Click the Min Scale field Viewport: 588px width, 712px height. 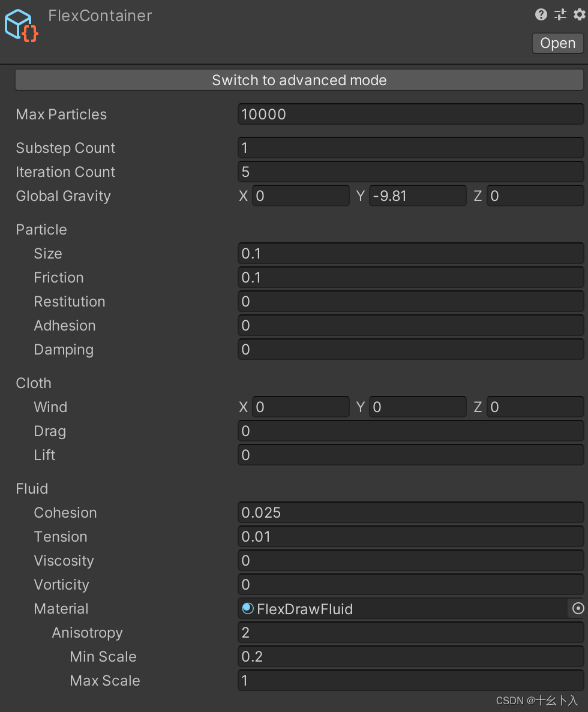coord(410,657)
